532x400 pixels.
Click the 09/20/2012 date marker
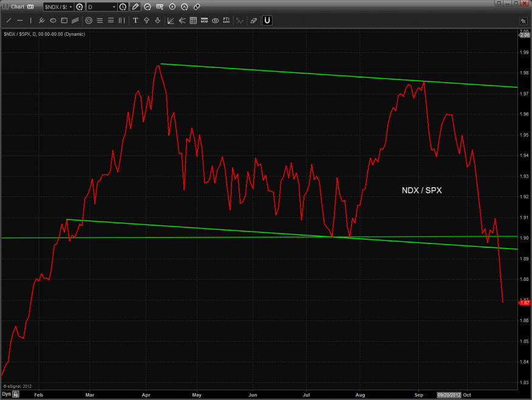(449, 395)
